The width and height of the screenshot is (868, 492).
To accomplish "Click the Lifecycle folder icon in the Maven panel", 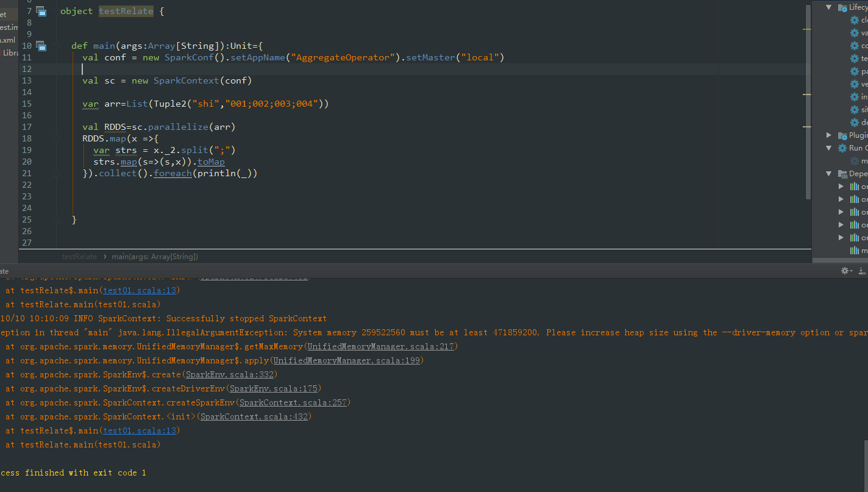I will (x=842, y=7).
